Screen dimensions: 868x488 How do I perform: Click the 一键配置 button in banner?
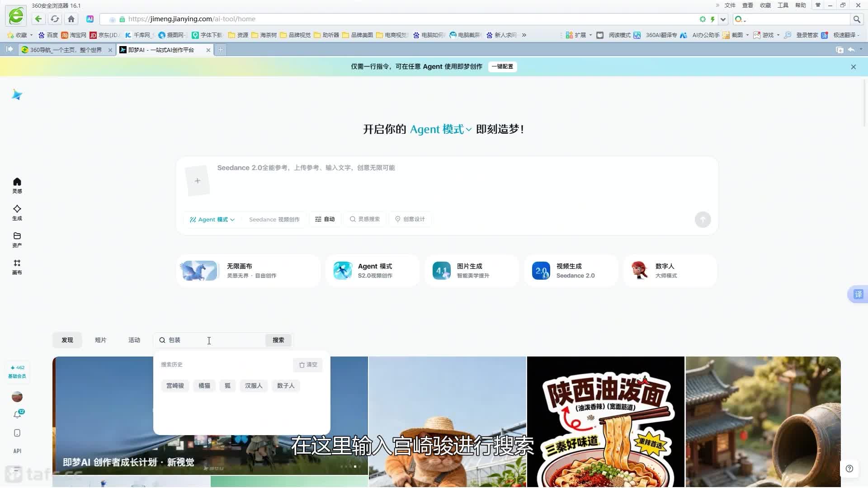tap(502, 66)
